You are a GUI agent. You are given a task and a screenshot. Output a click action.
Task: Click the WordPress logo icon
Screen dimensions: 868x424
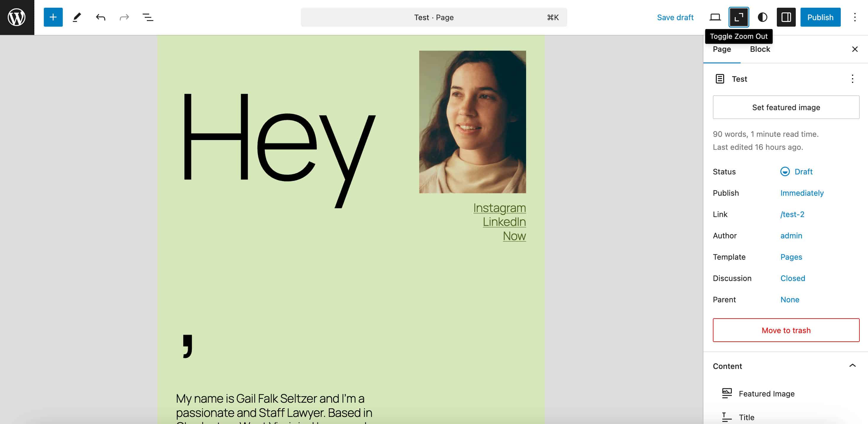17,17
